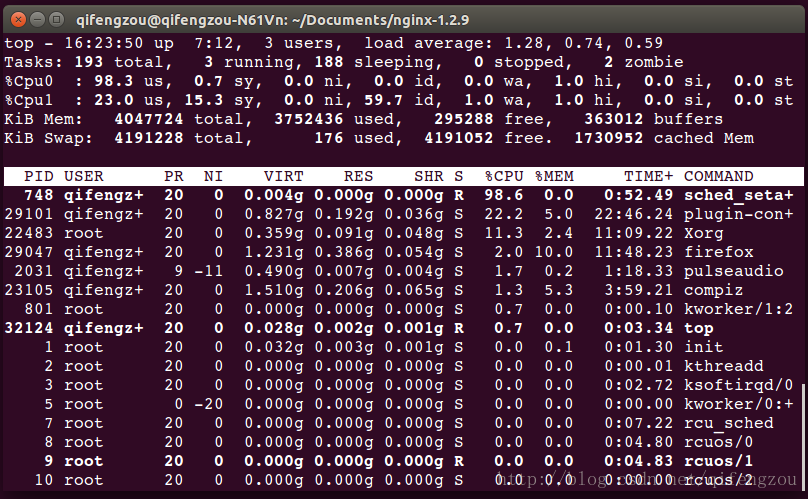Viewport: 808px width, 499px height.
Task: Select the kthreadd process command
Action: [723, 366]
